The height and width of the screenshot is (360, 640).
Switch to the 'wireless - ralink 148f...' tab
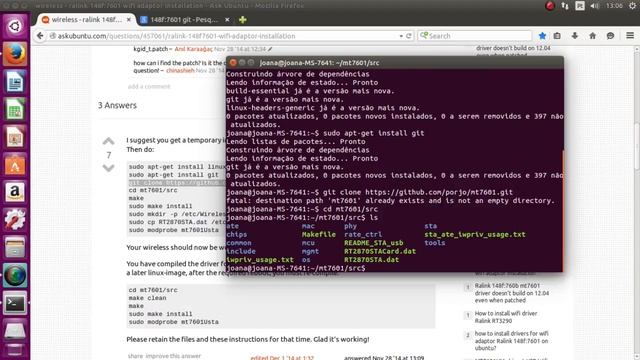point(86,20)
